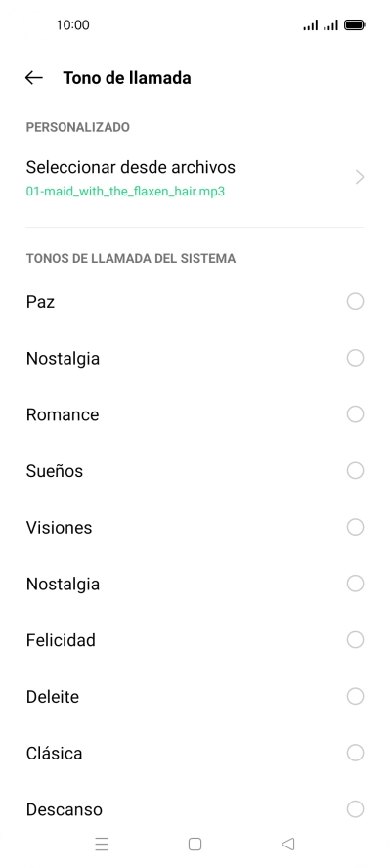Screen dimensions: 390x868
Task: Tap the 10:00 clock in status bar
Action: [72, 24]
